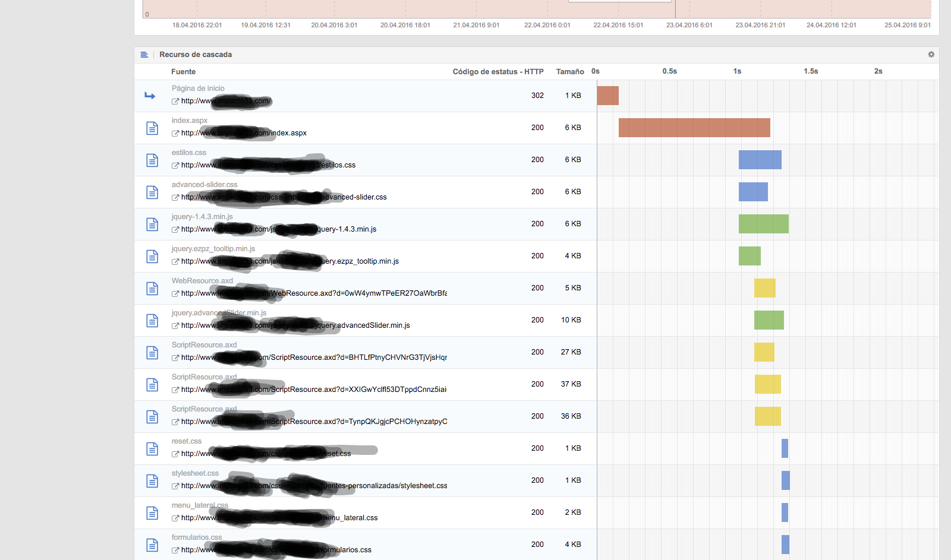Viewport: 951px width, 560px height.
Task: Click the 22.04.2016 15:01 chart marker
Action: pyautogui.click(x=618, y=25)
